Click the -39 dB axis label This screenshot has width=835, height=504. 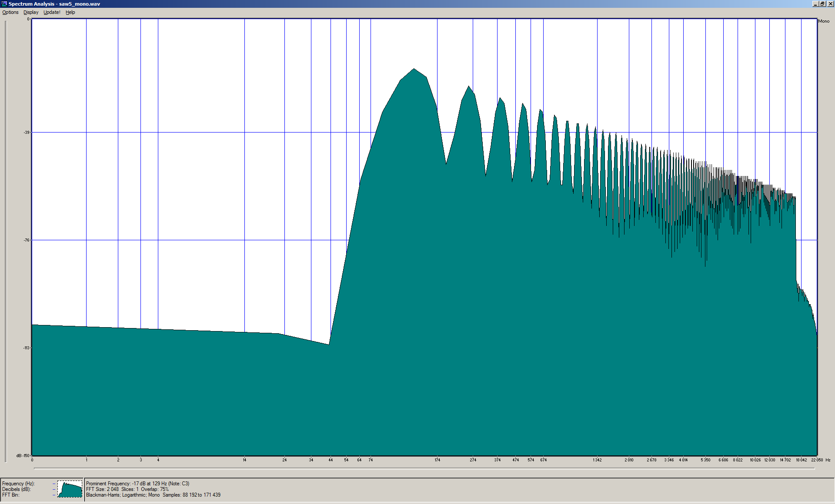point(27,133)
